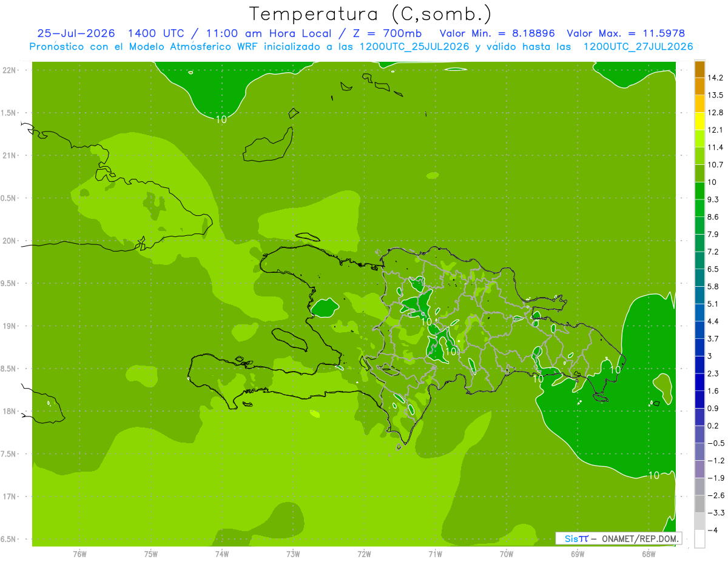Screen dimensions: 728x562
Task: Click the dark orange top swatch of color bar
Action: [x=699, y=70]
